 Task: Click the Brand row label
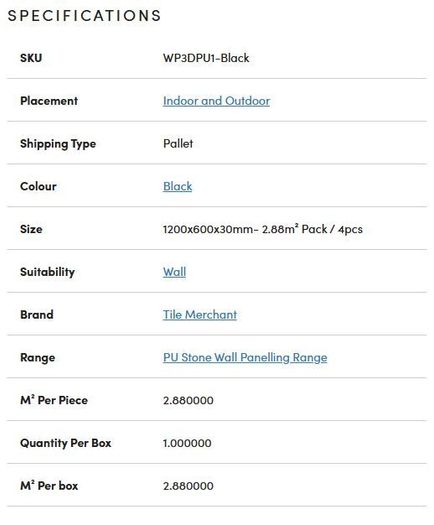37,315
